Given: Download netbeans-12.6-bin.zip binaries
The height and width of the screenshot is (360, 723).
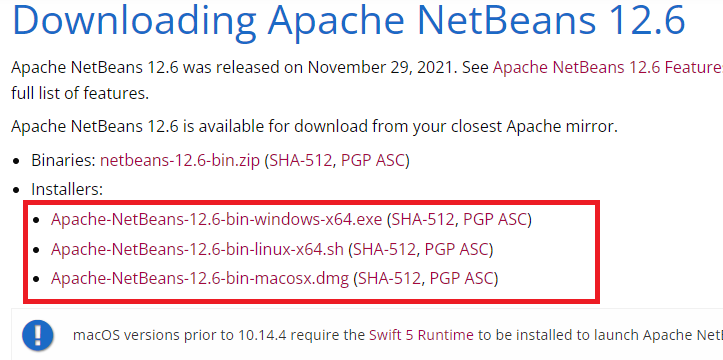Looking at the screenshot, I should pyautogui.click(x=180, y=161).
